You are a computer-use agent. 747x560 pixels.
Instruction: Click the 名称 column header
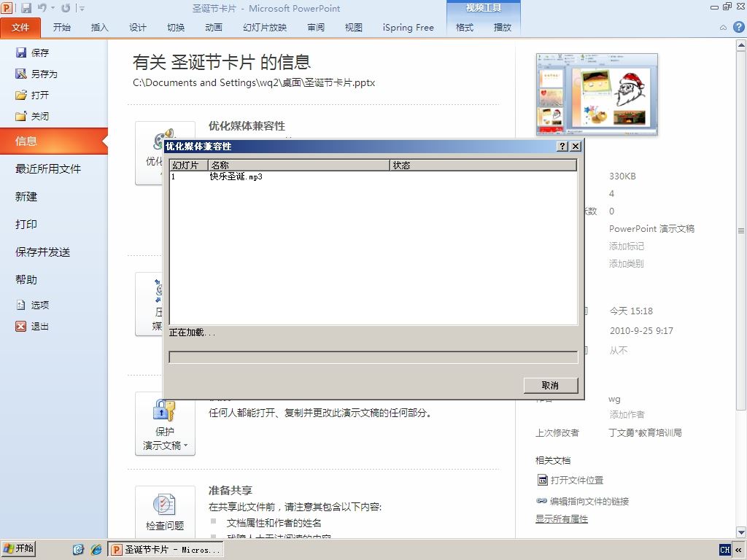299,166
